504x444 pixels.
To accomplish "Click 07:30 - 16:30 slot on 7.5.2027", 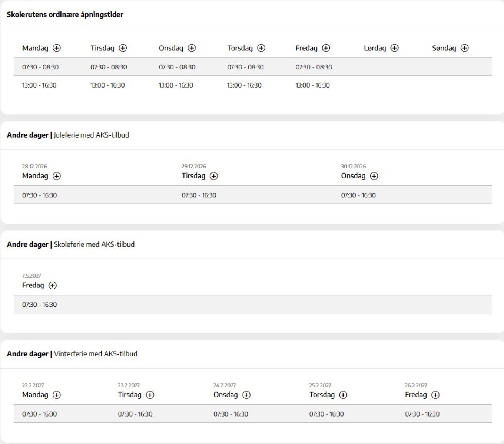I will (x=39, y=305).
